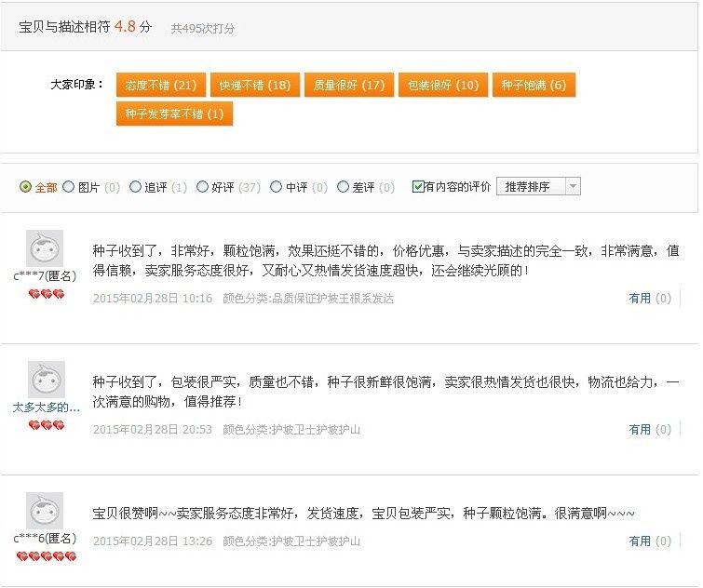Click heart rating icons under c***6 reviewer
This screenshot has width=703, height=588.
coord(46,556)
